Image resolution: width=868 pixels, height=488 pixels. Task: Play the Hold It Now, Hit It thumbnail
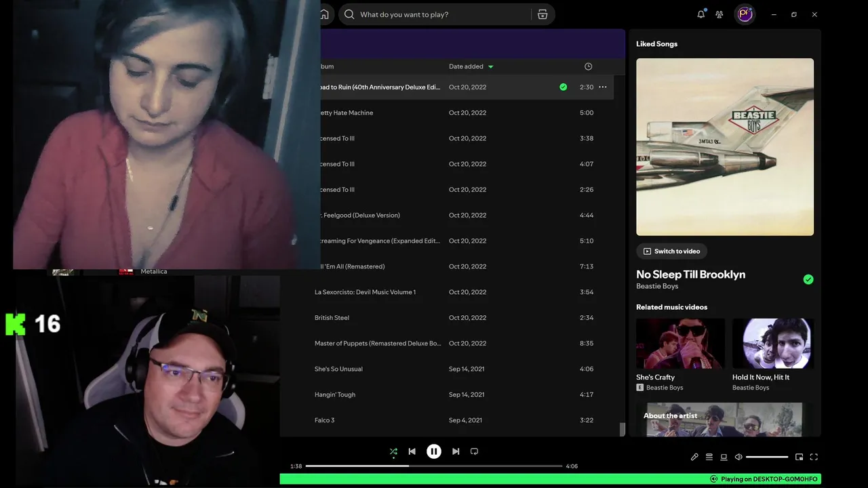click(x=773, y=344)
